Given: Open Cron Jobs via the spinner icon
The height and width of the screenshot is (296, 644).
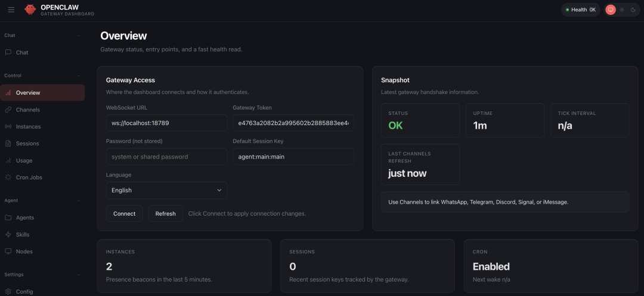Looking at the screenshot, I should point(8,177).
